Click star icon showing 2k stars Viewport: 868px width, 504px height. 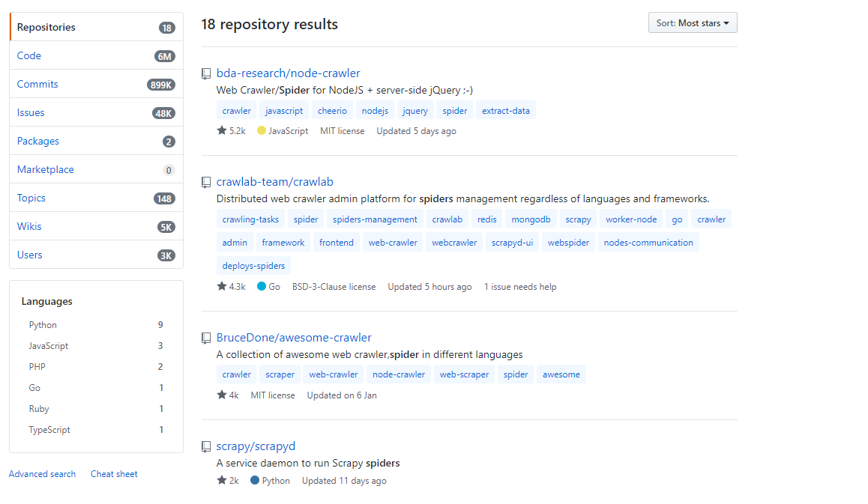point(222,480)
